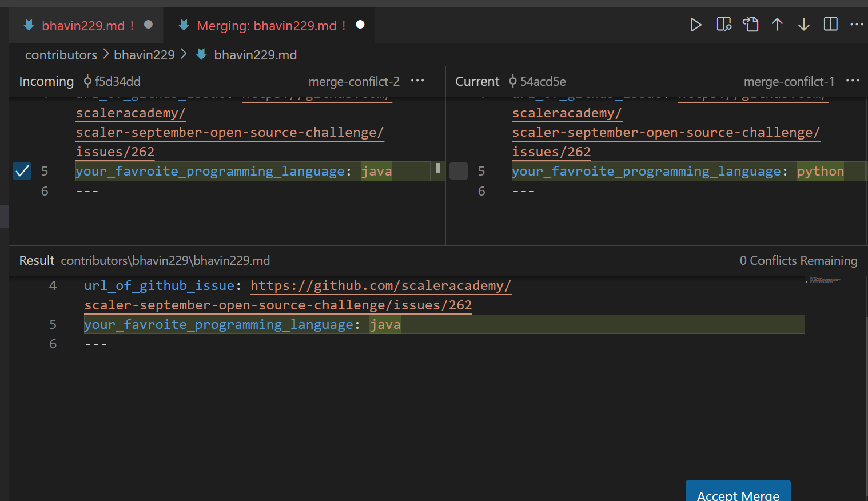Uncheck the Incoming java change checkbox
The image size is (868, 501).
(x=22, y=170)
